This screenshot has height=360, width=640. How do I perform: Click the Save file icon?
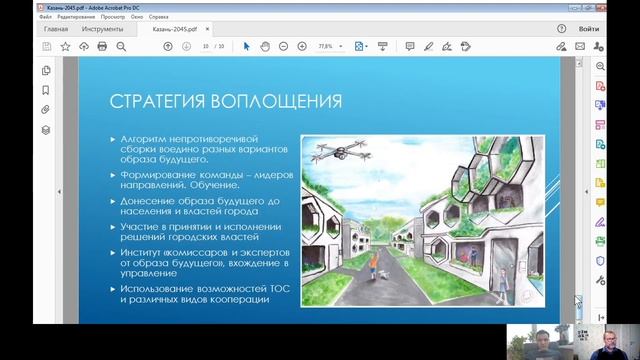(x=47, y=47)
